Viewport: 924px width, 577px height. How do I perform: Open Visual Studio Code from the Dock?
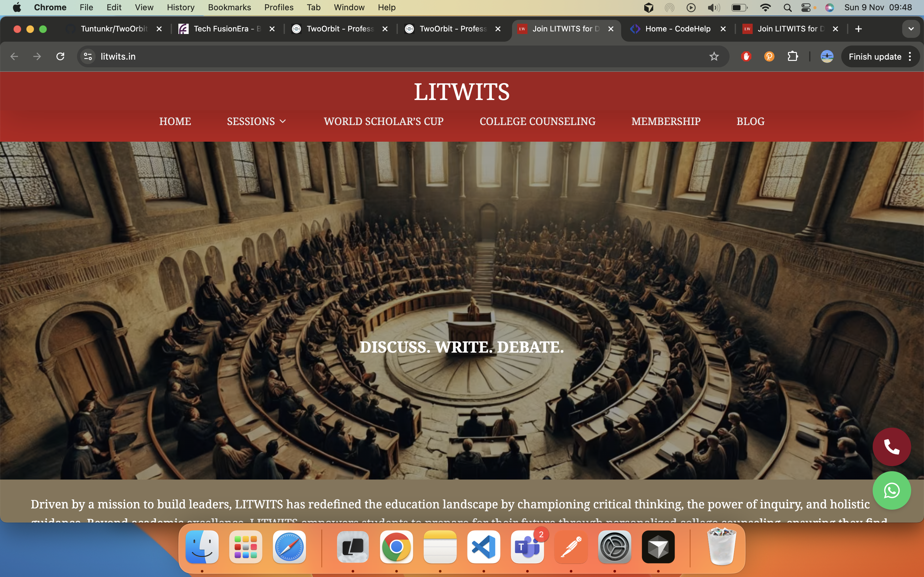[x=483, y=547]
